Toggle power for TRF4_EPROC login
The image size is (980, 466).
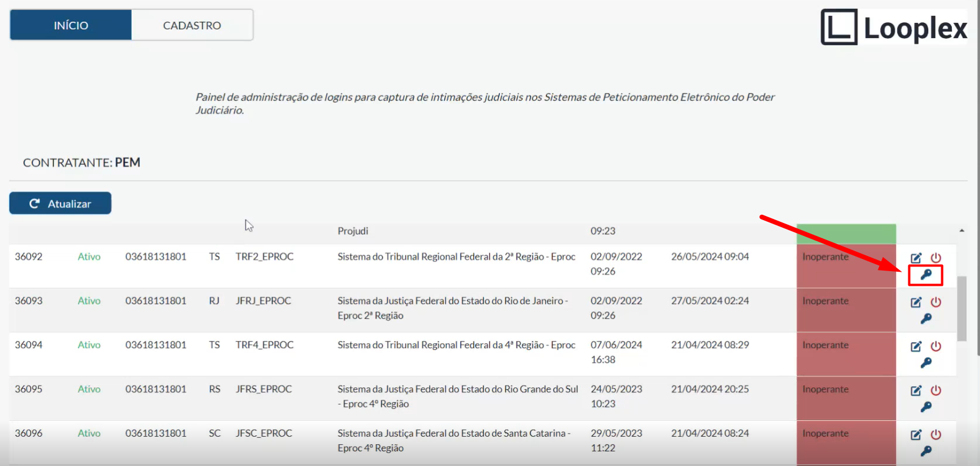pos(936,346)
